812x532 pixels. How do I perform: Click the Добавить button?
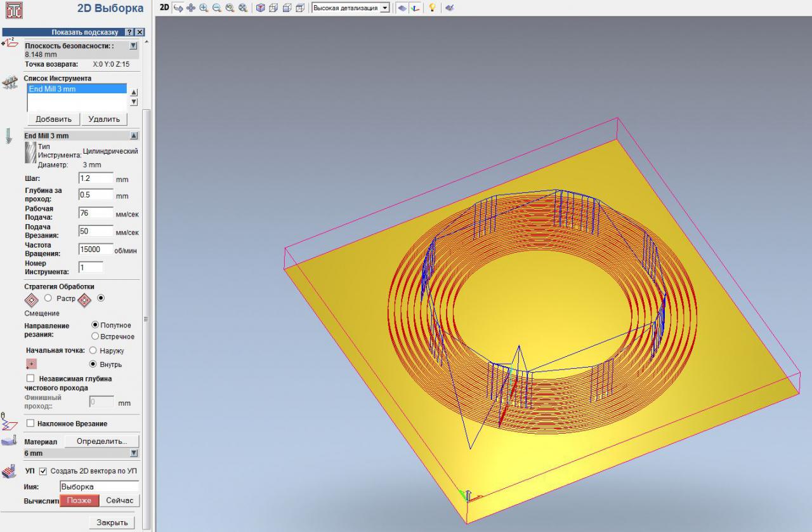click(x=54, y=119)
